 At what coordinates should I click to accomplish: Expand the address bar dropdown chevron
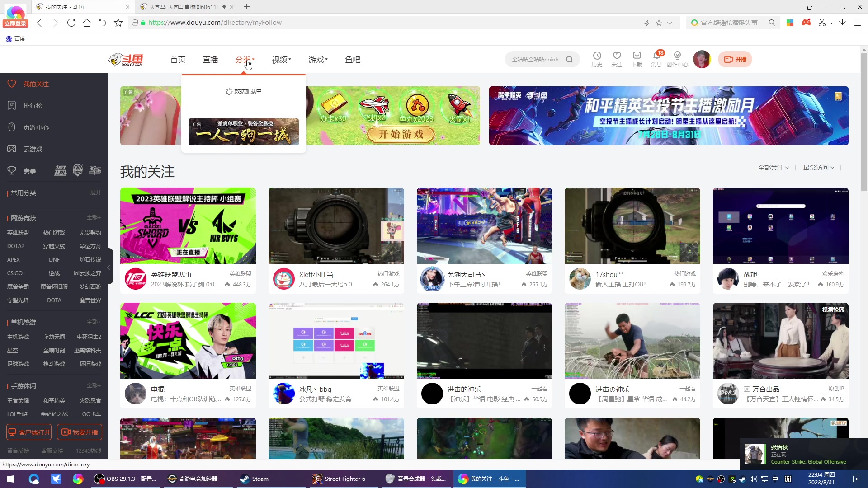[x=670, y=23]
